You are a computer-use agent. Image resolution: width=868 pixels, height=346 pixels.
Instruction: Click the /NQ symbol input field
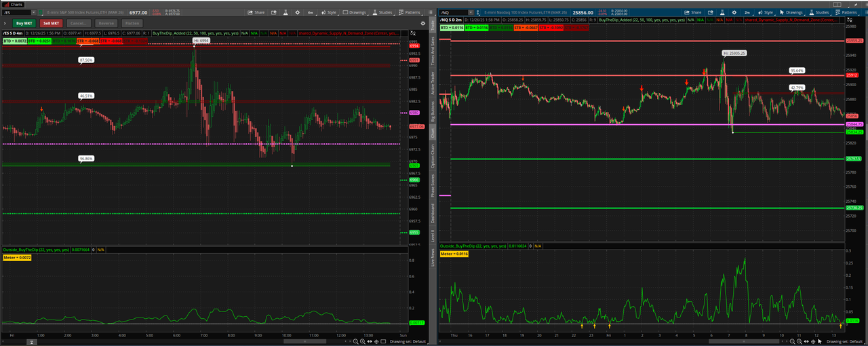(x=454, y=12)
